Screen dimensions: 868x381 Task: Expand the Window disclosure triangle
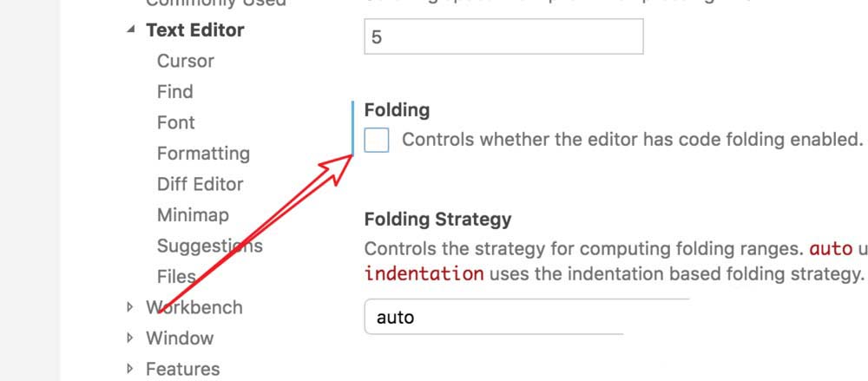130,338
